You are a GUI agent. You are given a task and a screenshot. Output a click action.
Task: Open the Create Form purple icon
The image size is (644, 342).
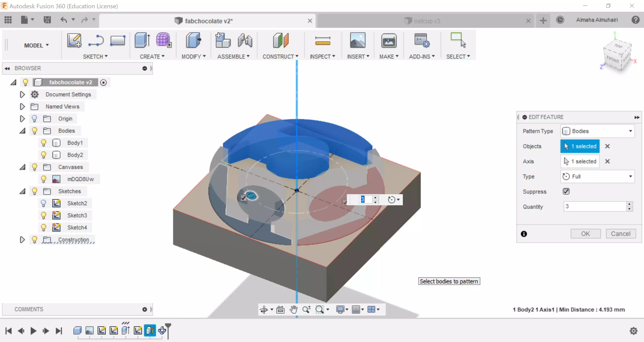(x=163, y=40)
